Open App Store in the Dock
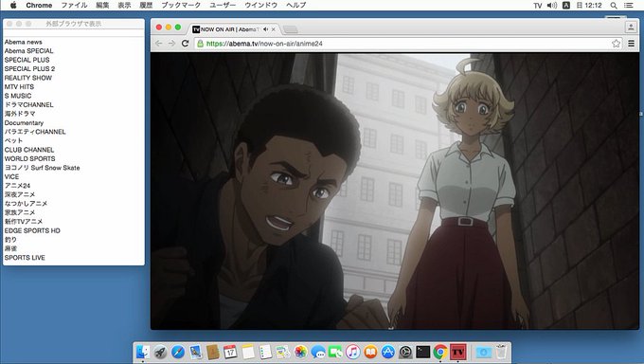The height and width of the screenshot is (364, 644). pyautogui.click(x=387, y=352)
